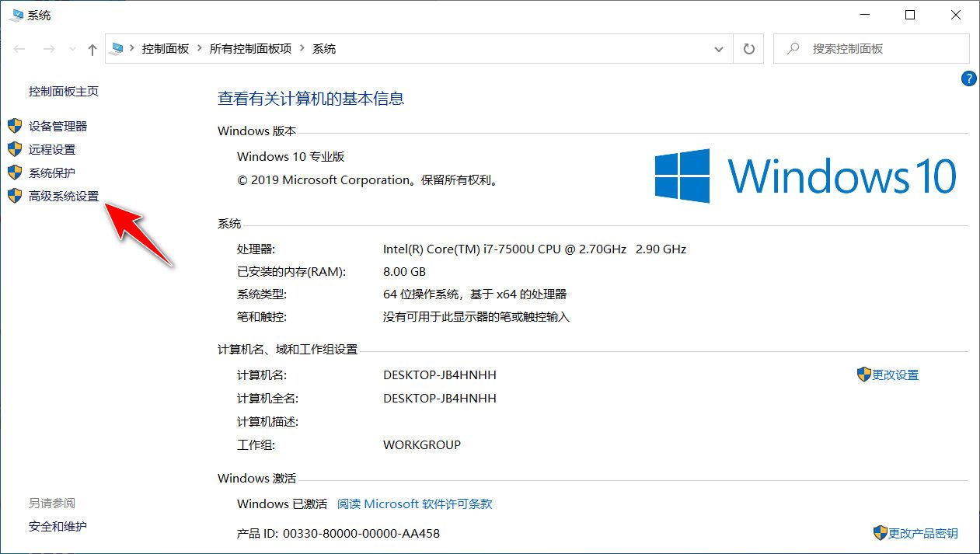The image size is (980, 554).
Task: Open Advanced System Settings link
Action: [x=64, y=196]
